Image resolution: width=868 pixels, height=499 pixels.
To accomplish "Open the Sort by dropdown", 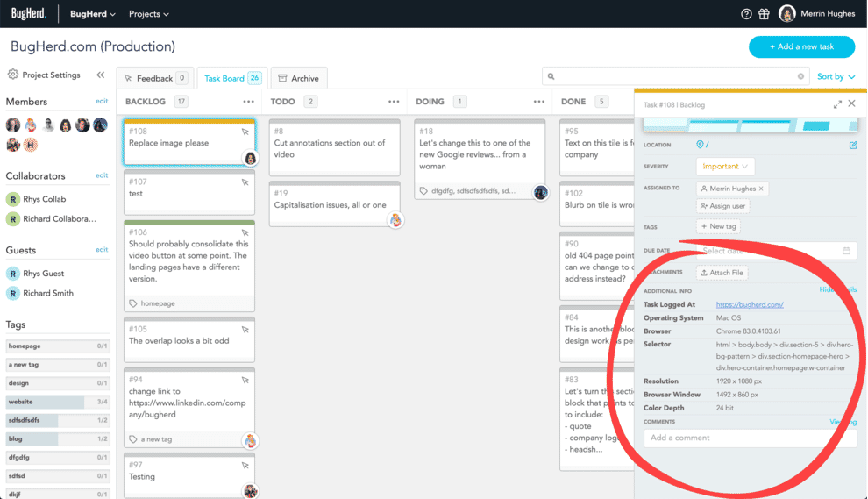I will tap(836, 76).
